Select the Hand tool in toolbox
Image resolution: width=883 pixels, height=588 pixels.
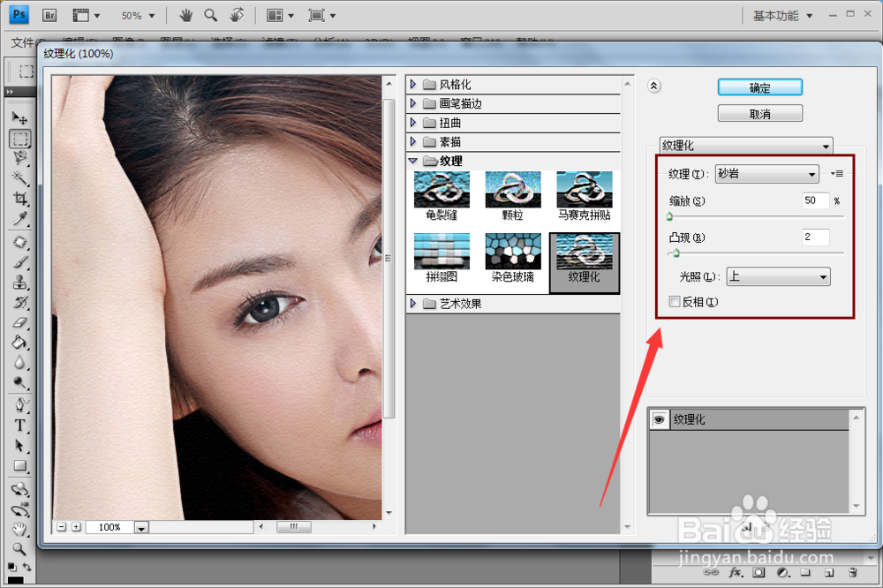coord(19,530)
